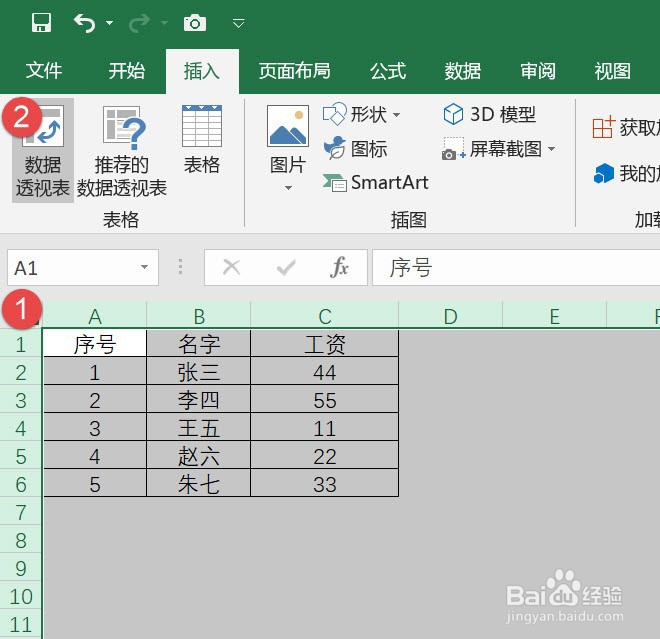The image size is (660, 639).
Task: Select cell with name 赵六
Action: pyautogui.click(x=199, y=456)
